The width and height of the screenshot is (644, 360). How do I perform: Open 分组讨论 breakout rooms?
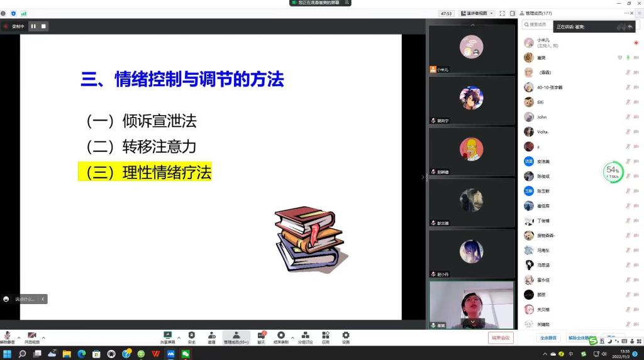coord(305,337)
